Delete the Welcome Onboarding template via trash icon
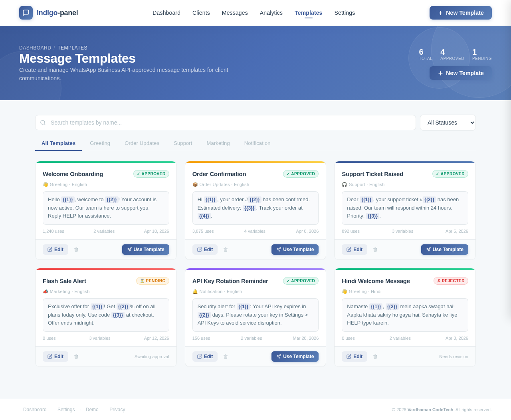The height and width of the screenshot is (420, 511). (76, 250)
